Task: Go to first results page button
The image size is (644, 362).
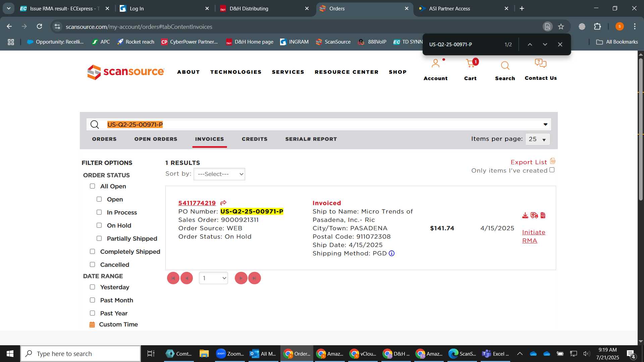Action: [x=173, y=278]
